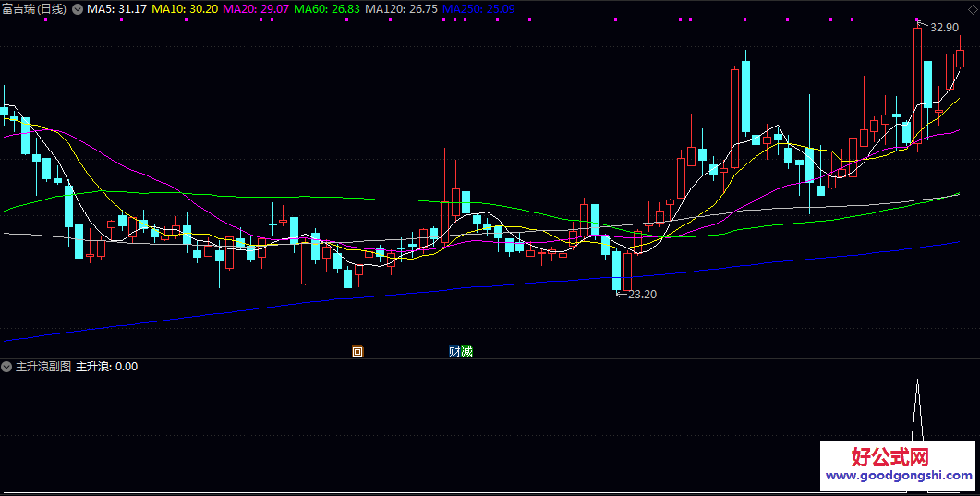
Task: Select the MA5 moving average label
Action: (117, 8)
